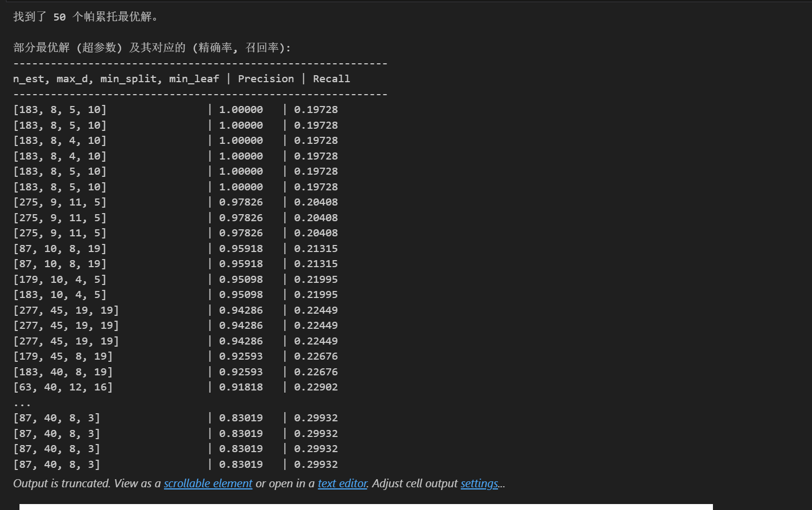Select the last row [87, 40, 8, 3]
The image size is (812, 510).
click(56, 464)
